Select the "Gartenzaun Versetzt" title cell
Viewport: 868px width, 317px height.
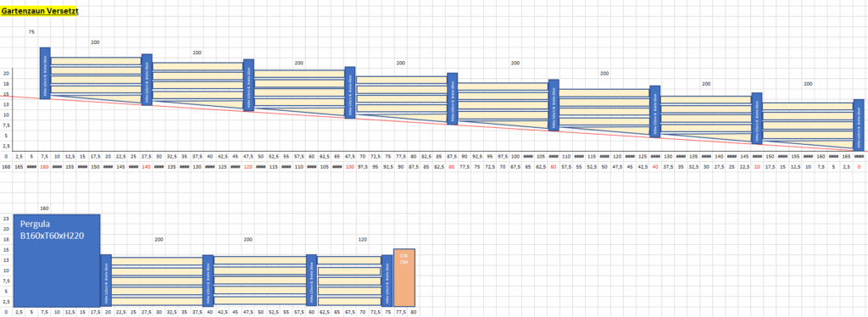[x=39, y=10]
